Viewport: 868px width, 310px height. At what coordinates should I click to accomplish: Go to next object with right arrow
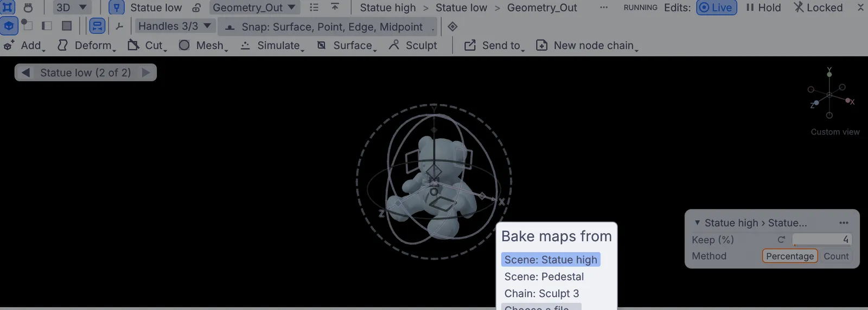pyautogui.click(x=145, y=73)
